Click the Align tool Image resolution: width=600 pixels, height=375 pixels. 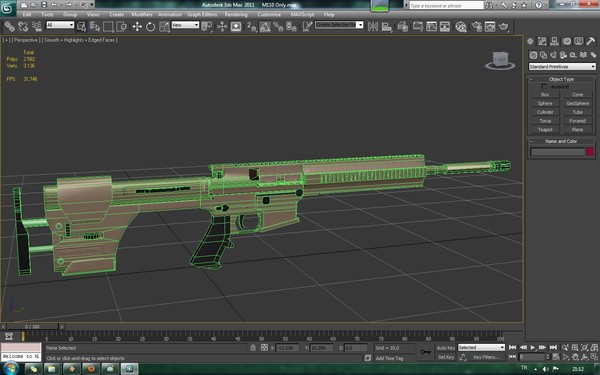(x=387, y=26)
